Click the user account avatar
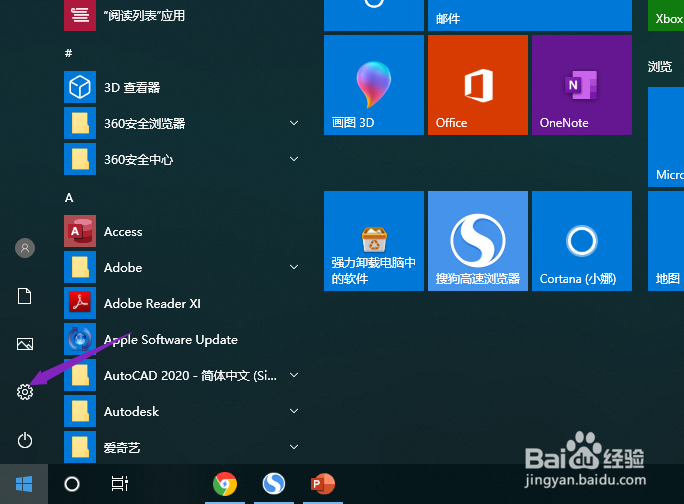 point(25,248)
